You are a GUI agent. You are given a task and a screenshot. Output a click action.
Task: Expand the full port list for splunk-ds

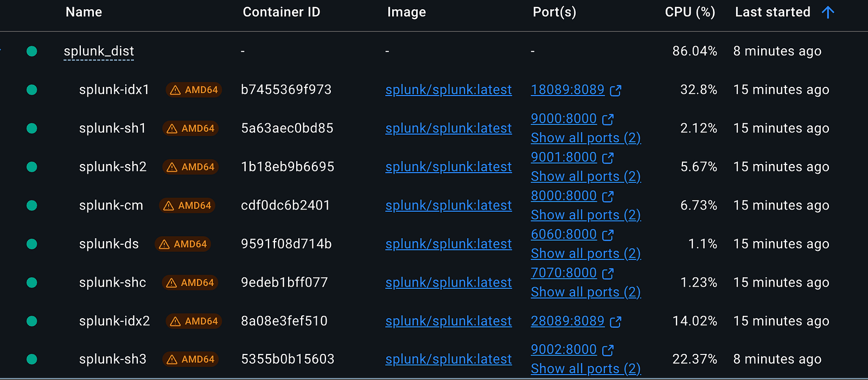[x=585, y=254]
